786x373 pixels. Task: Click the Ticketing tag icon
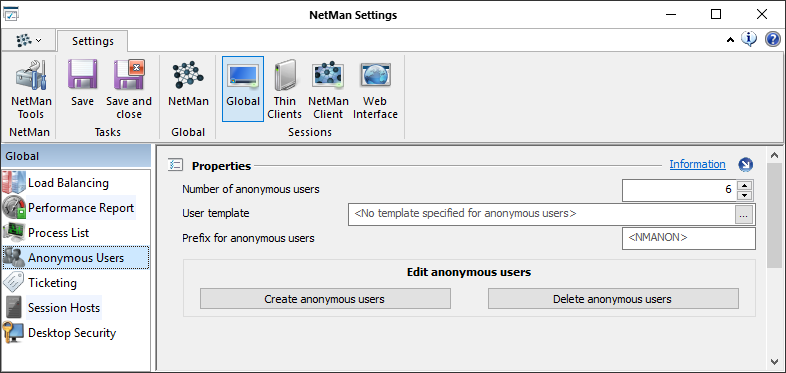[14, 283]
